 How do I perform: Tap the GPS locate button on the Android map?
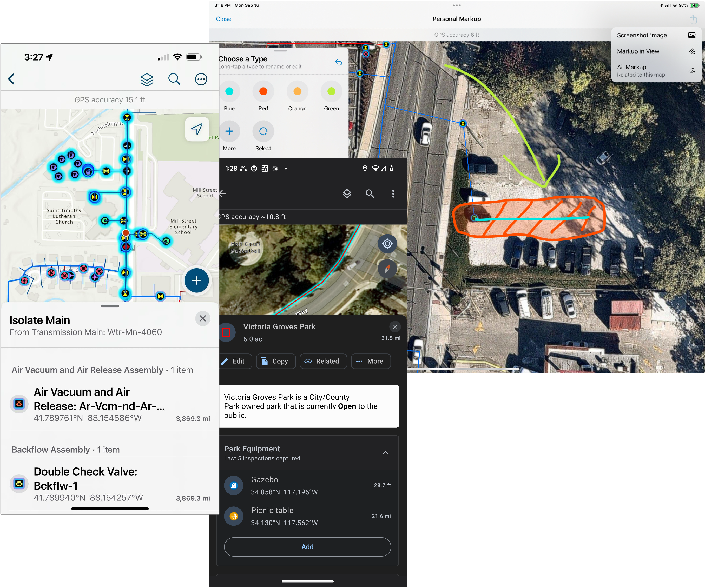[x=387, y=244]
